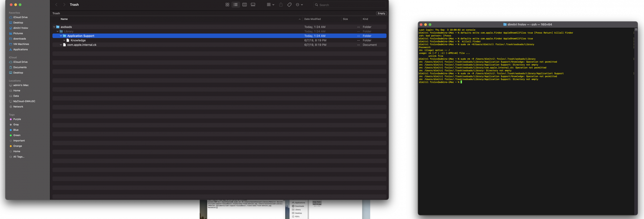
Task: Filter by the Orange tag
Action: click(x=18, y=146)
